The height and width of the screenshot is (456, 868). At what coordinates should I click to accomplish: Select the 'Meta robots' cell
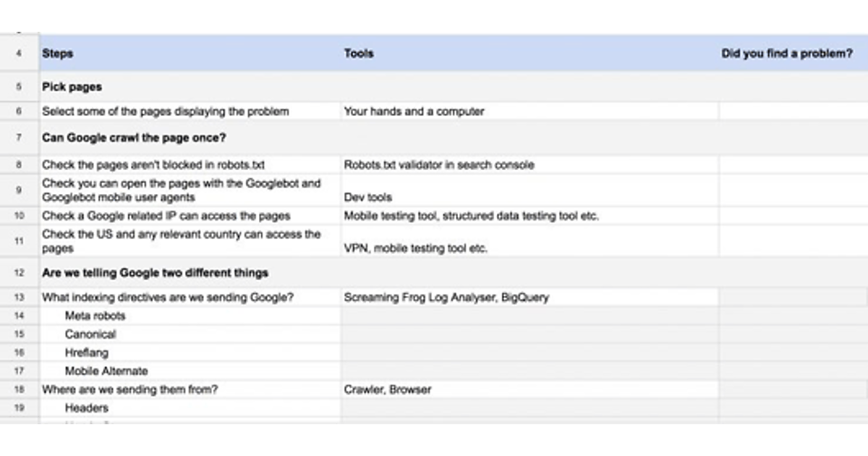pos(95,316)
